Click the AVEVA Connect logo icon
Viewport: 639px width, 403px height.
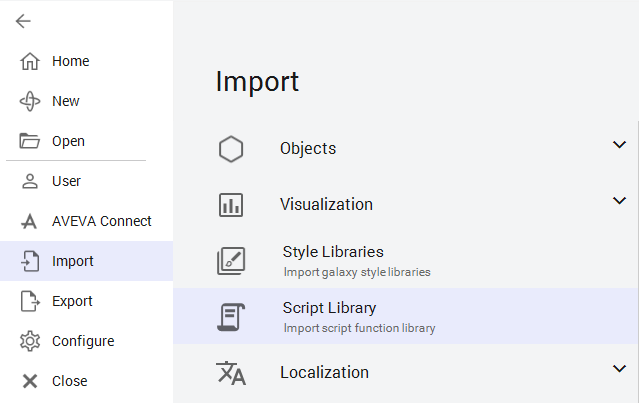coord(29,221)
